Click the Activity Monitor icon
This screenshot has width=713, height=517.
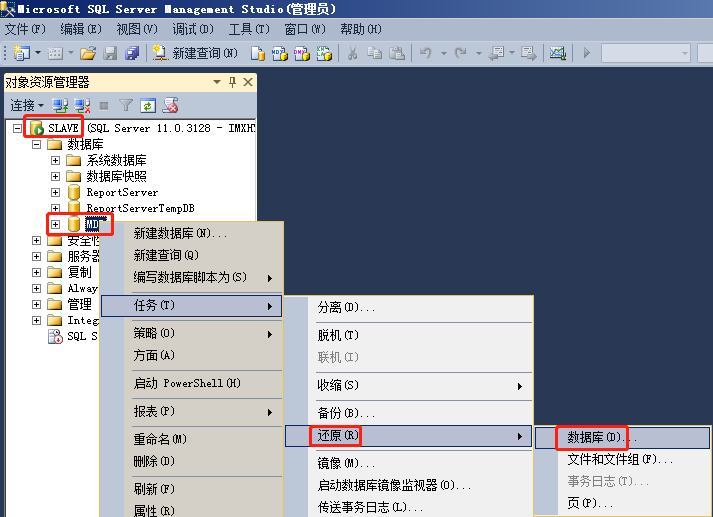coord(557,53)
